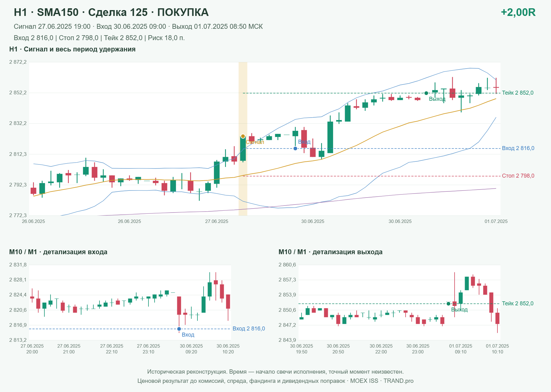Click the 'Вход 2 816,0' label on the H1 chart
This screenshot has width=551, height=392.
click(518, 148)
